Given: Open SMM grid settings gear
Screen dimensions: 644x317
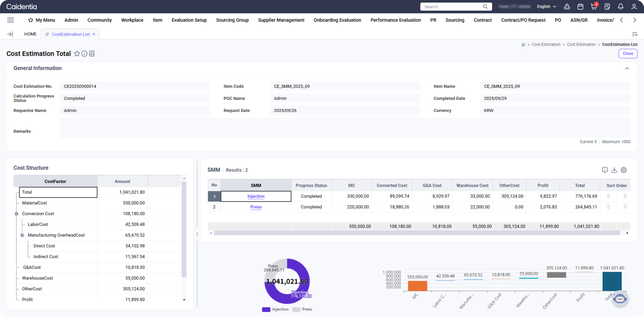Looking at the screenshot, I should click(x=624, y=170).
